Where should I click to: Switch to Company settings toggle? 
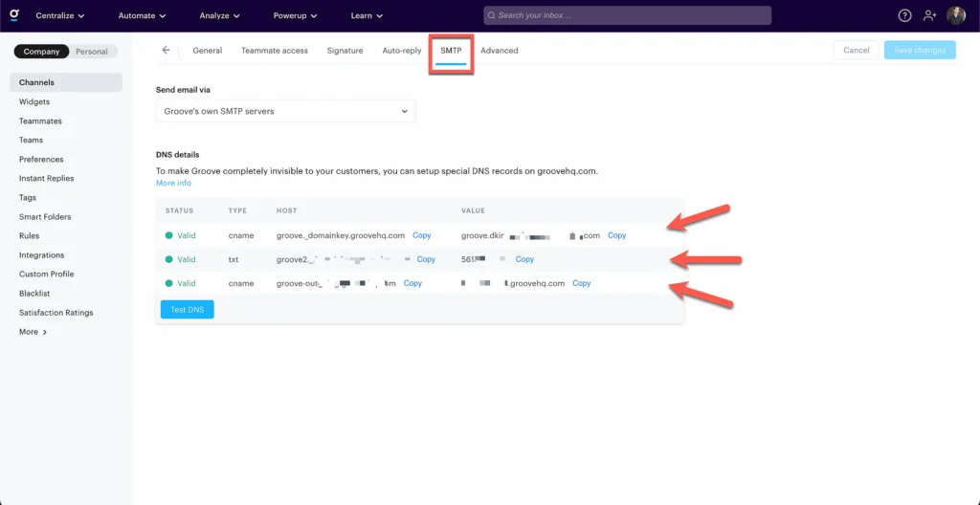pos(42,52)
